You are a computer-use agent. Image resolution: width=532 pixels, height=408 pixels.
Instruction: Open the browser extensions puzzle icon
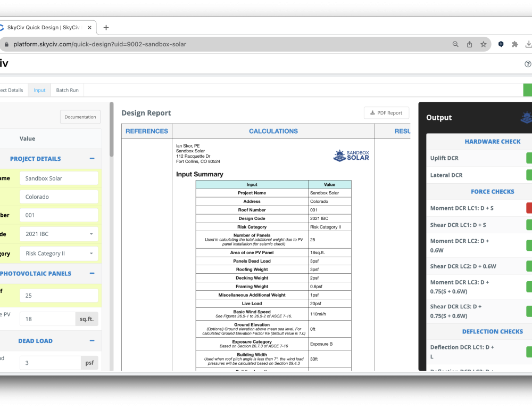coord(514,44)
